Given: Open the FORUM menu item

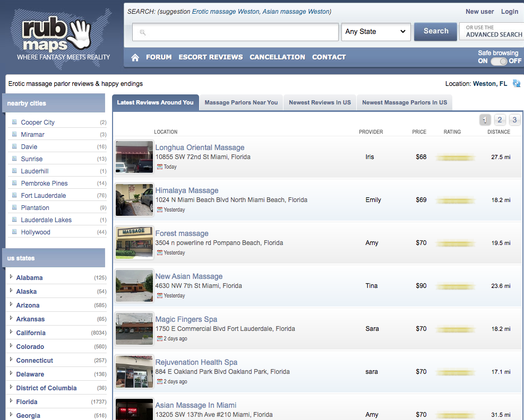Looking at the screenshot, I should point(159,57).
